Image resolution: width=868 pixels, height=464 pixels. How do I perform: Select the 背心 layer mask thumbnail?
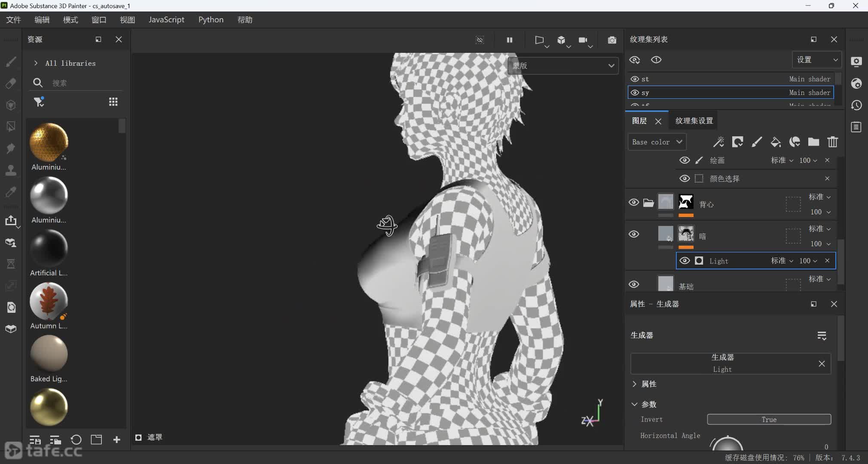pos(686,201)
